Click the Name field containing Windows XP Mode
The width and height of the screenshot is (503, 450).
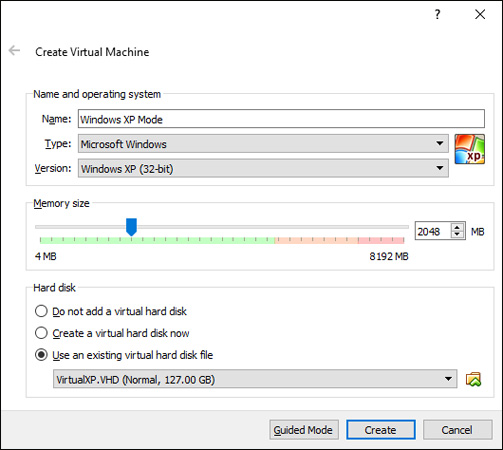281,119
